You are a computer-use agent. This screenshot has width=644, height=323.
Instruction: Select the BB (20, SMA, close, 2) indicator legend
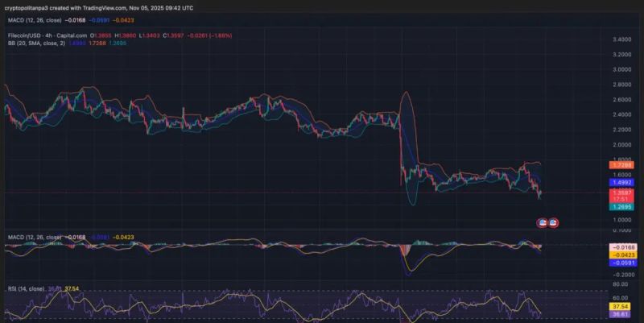click(x=36, y=43)
